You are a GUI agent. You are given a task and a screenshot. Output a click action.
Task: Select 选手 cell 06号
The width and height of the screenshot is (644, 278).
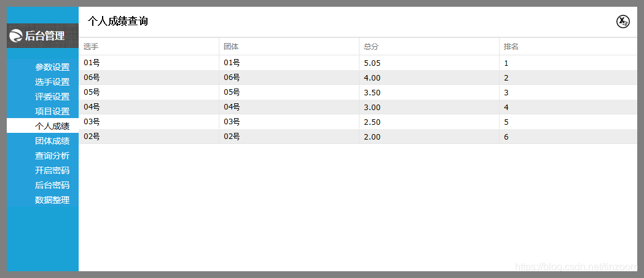[149, 77]
